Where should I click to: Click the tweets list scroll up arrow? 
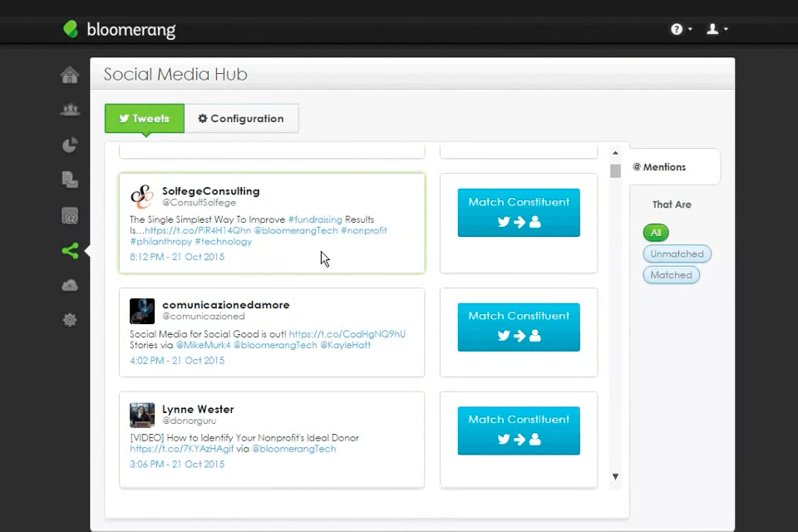click(615, 153)
